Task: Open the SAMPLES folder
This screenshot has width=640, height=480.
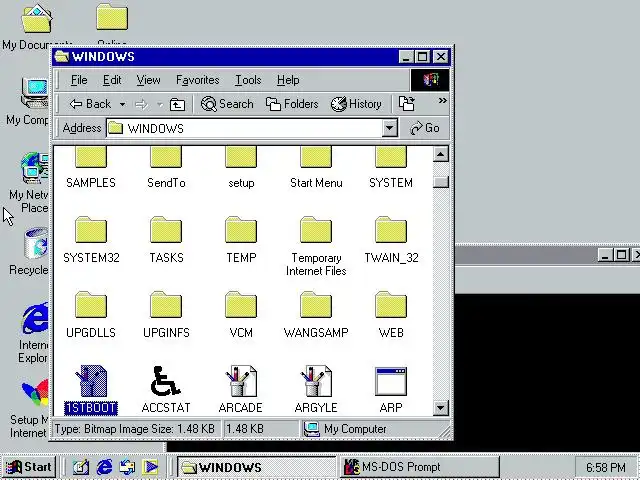Action: [x=91, y=167]
